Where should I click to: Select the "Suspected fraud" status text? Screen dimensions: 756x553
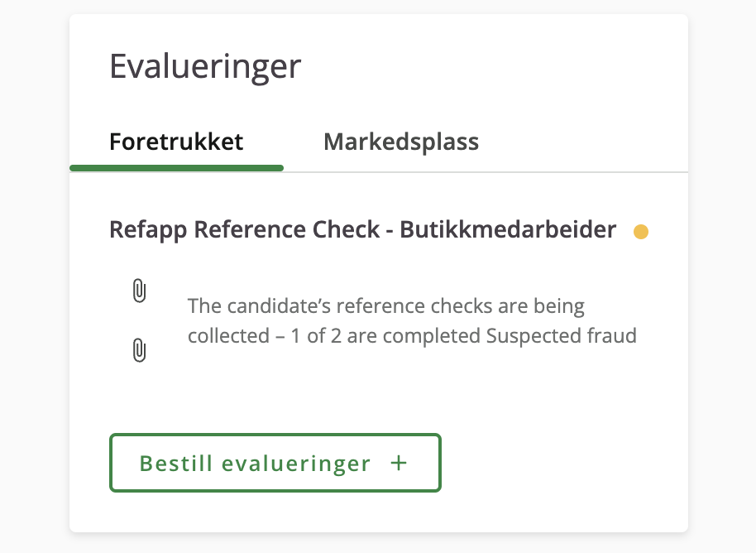[562, 336]
